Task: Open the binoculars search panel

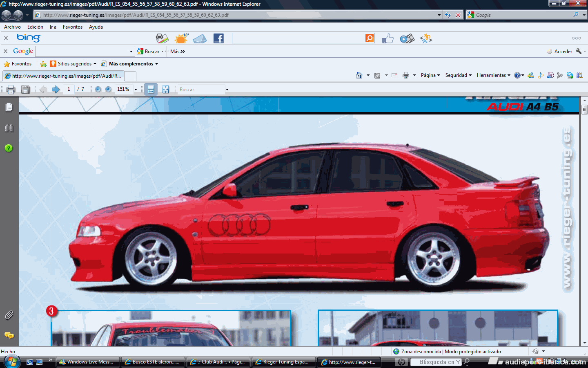Action: pyautogui.click(x=9, y=128)
